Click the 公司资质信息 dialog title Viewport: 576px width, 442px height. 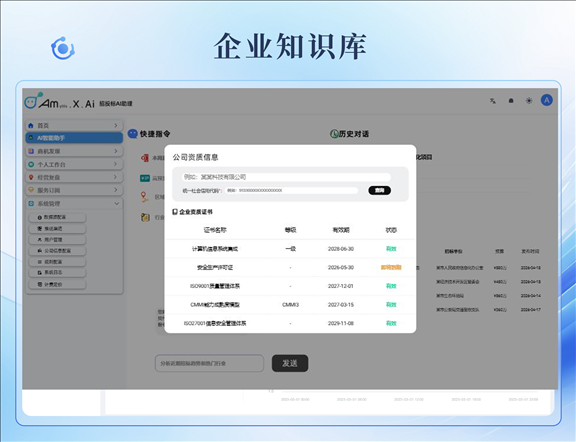[195, 157]
